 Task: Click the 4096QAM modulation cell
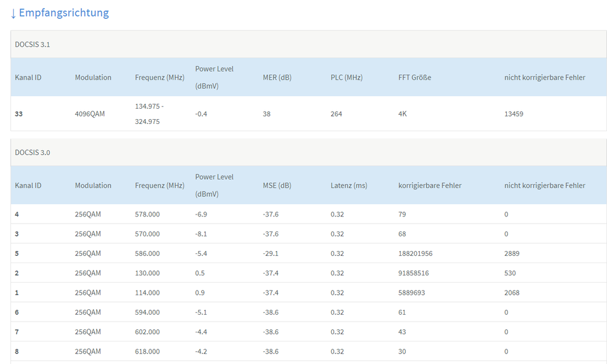click(90, 114)
